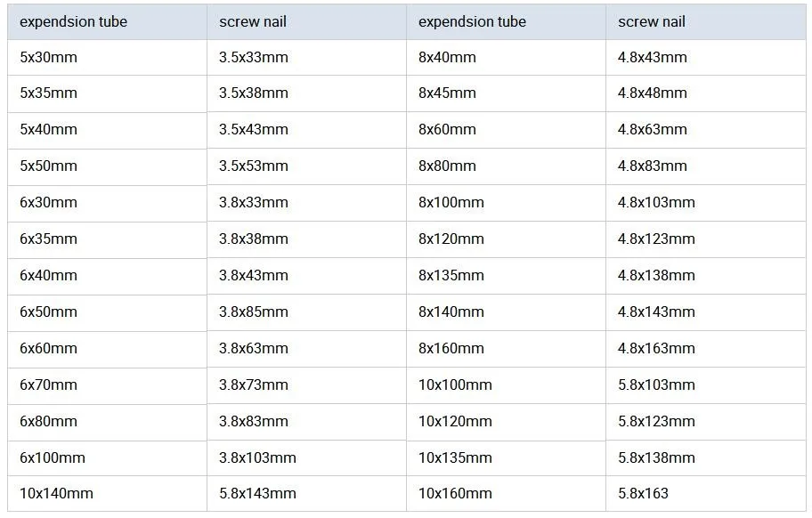Screen dimensions: 812x518
Task: Click the 4.8x123mm screw nail cell
Action: click(x=656, y=239)
